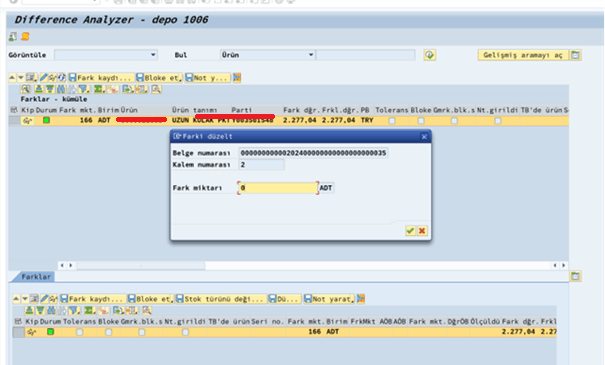Click the Dü... button
The height and width of the screenshot is (365, 605).
click(x=284, y=299)
